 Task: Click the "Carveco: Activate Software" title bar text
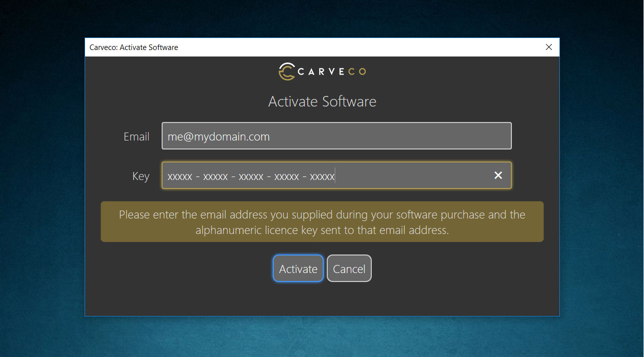point(134,47)
